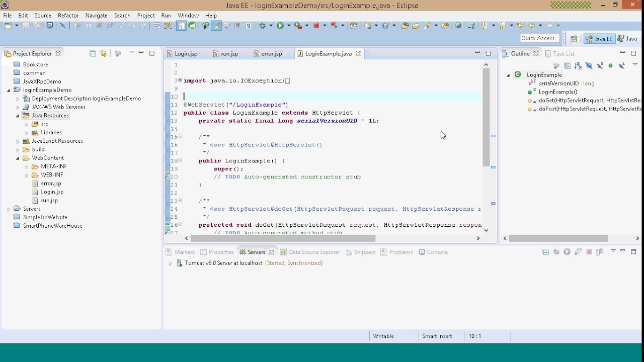Expand the folded import statements
644x362 pixels.
(x=180, y=80)
